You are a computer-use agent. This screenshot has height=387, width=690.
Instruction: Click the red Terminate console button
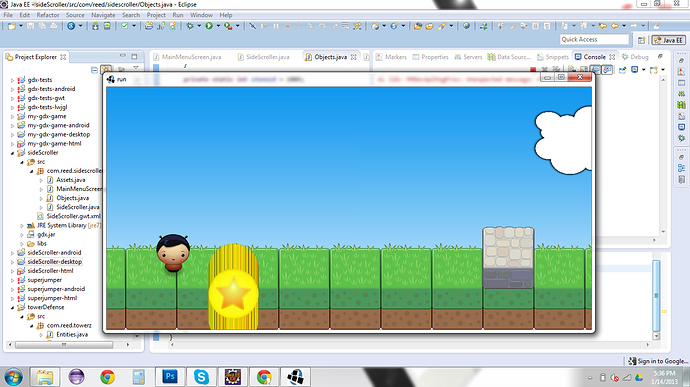pyautogui.click(x=533, y=70)
